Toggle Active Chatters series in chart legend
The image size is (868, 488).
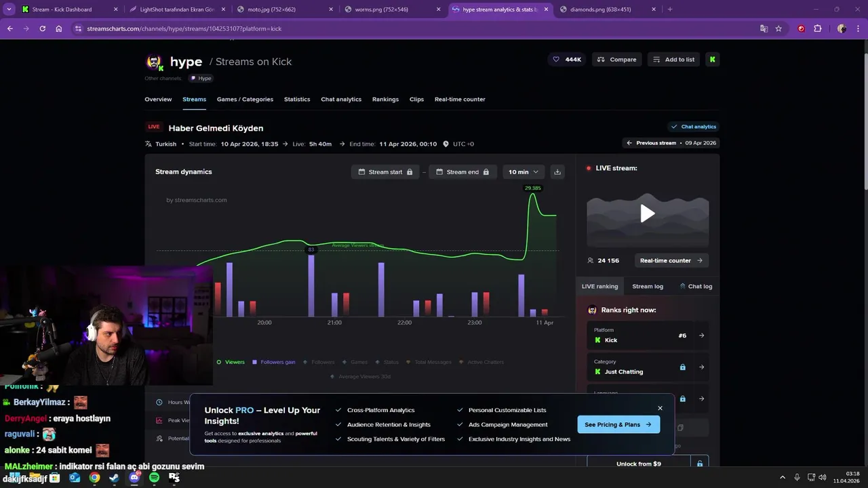tap(481, 362)
